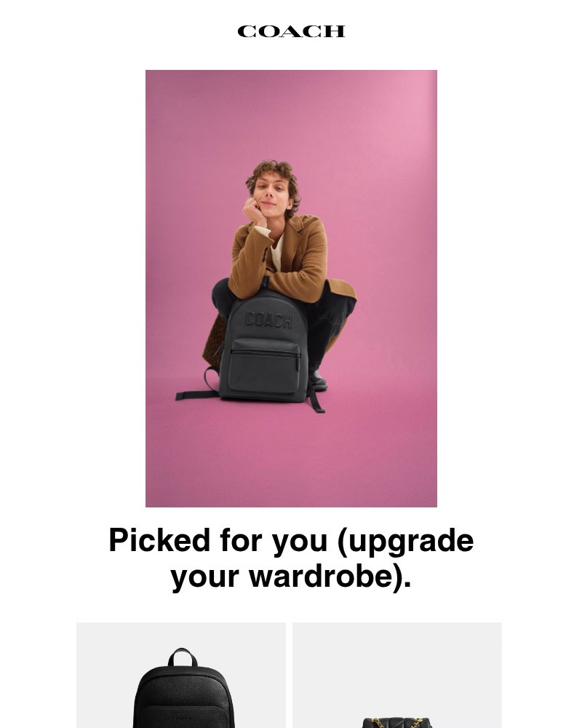Open the pink hero campaign image

(x=291, y=288)
